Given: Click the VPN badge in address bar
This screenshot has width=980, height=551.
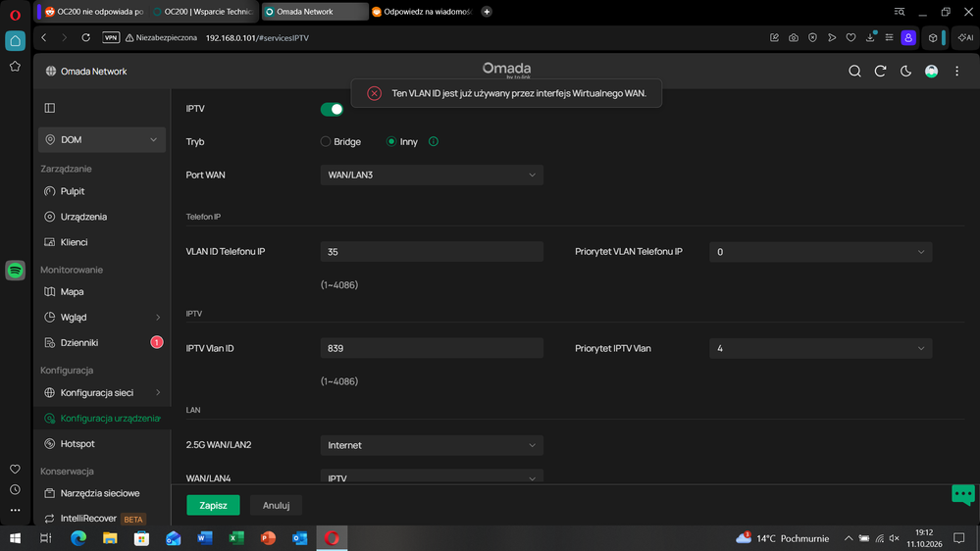Looking at the screenshot, I should click(x=111, y=38).
